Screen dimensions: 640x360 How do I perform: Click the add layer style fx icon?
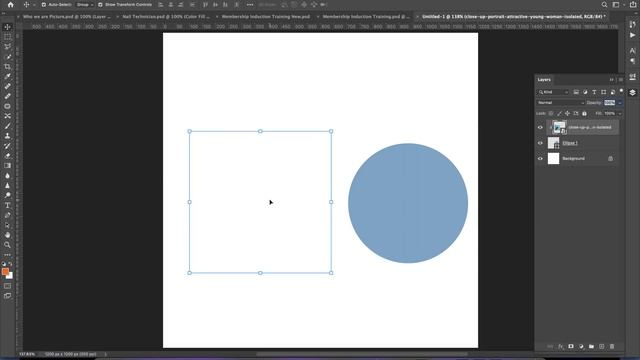pyautogui.click(x=560, y=346)
